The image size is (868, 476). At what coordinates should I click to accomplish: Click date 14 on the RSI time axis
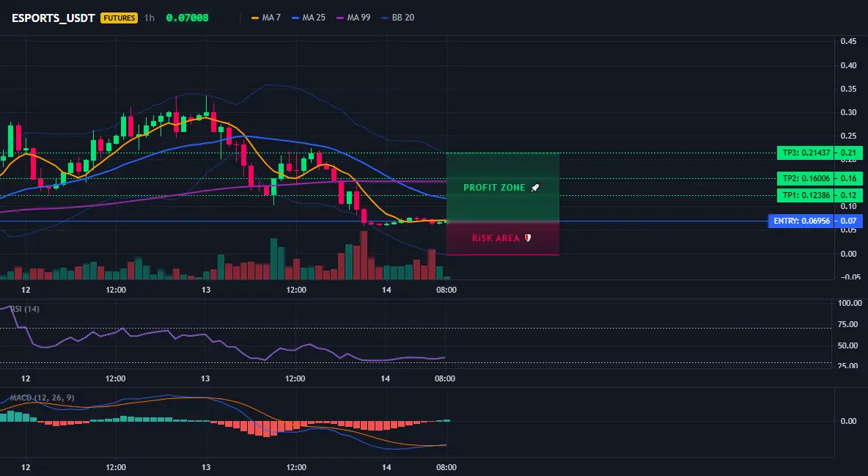(386, 378)
